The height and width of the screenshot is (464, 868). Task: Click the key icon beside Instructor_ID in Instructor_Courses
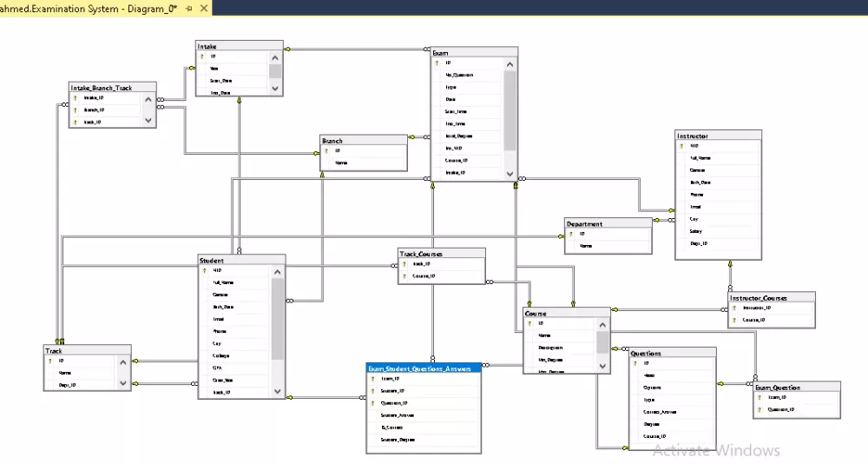734,308
